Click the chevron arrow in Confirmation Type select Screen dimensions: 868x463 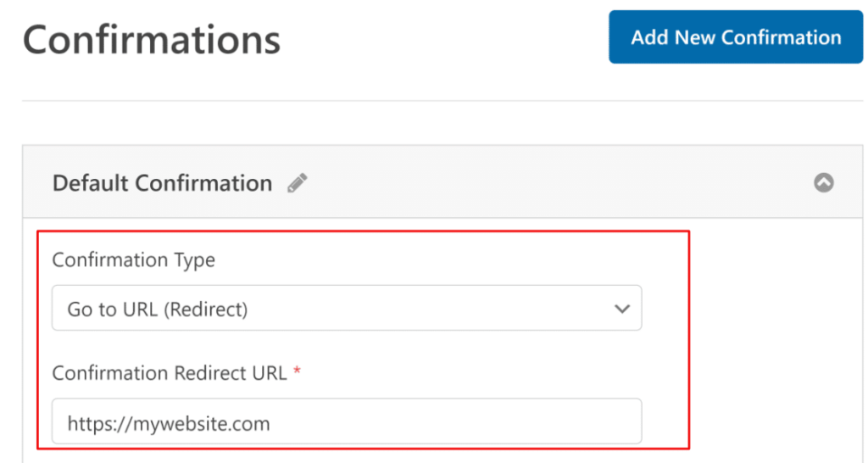point(622,310)
